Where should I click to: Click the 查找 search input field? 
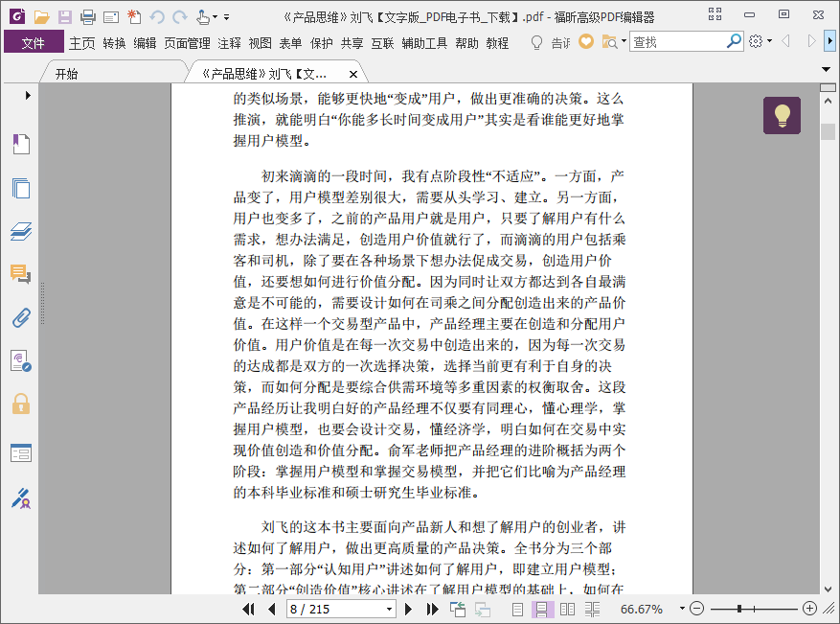[678, 42]
